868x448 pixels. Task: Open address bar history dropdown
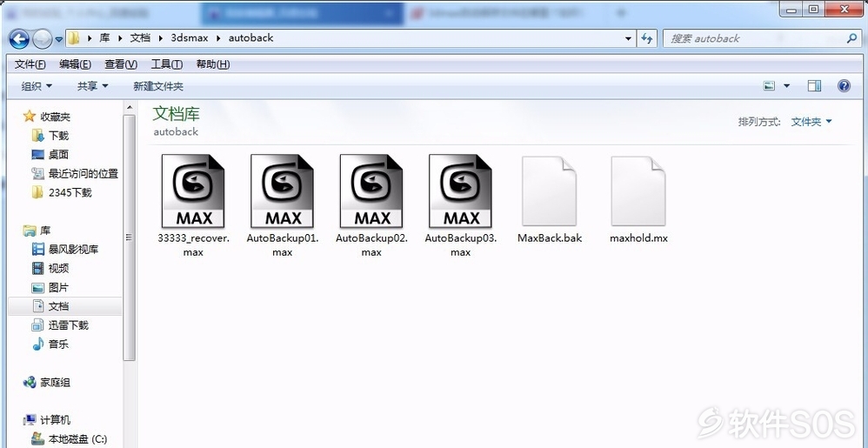click(628, 39)
